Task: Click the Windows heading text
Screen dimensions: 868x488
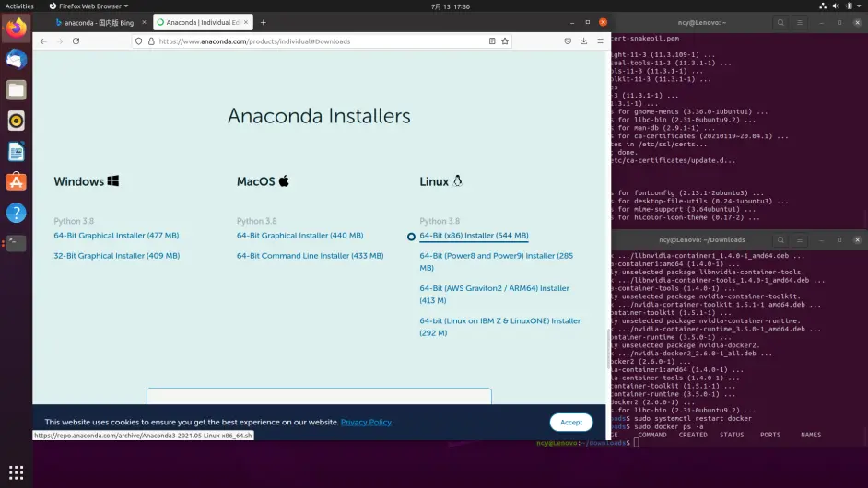Action: [x=78, y=181]
